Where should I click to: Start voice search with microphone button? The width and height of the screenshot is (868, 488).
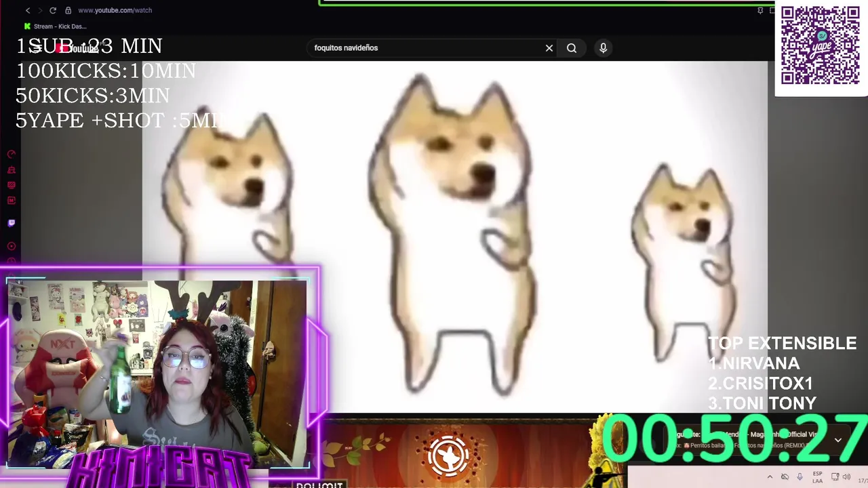tap(603, 48)
